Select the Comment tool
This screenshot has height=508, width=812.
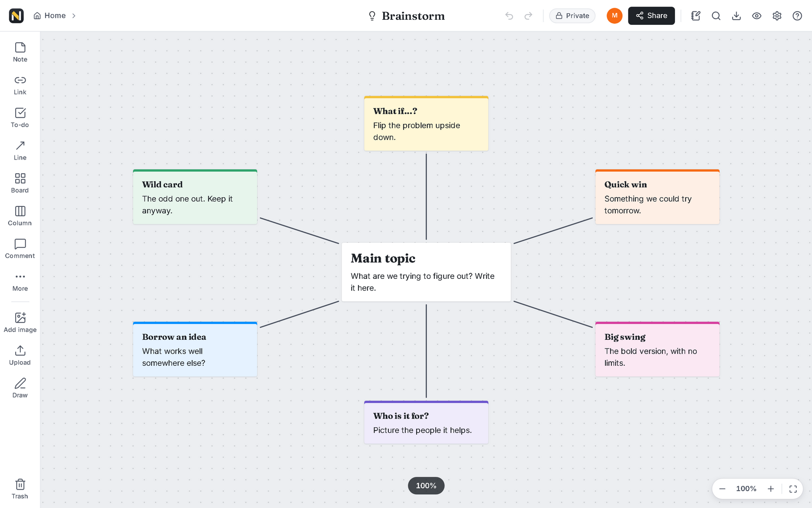(x=20, y=249)
